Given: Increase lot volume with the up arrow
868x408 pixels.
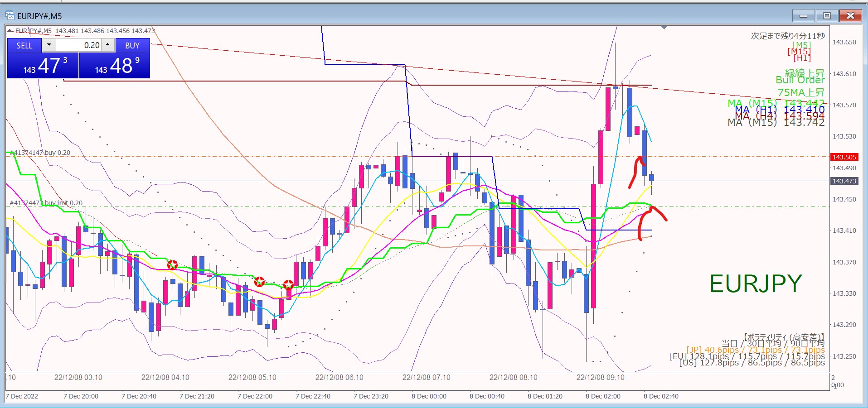Looking at the screenshot, I should point(107,45).
